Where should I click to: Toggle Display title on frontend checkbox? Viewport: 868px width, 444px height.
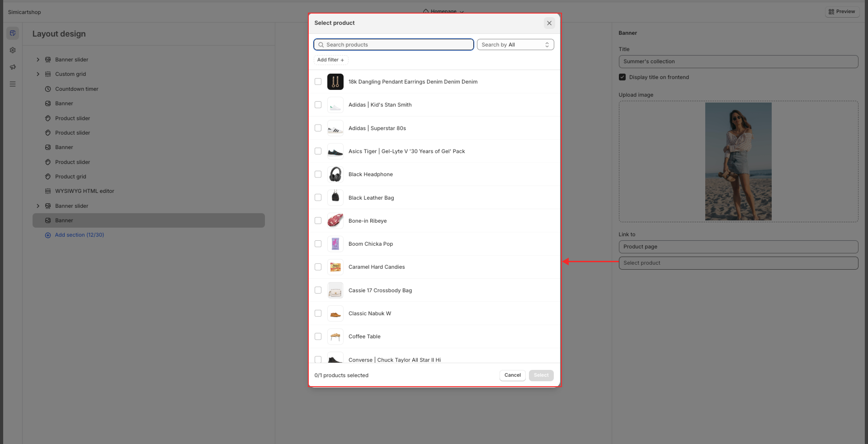(x=622, y=77)
